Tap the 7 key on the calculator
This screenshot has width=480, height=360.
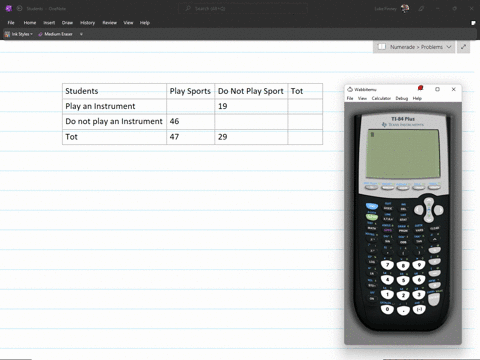coord(387,265)
